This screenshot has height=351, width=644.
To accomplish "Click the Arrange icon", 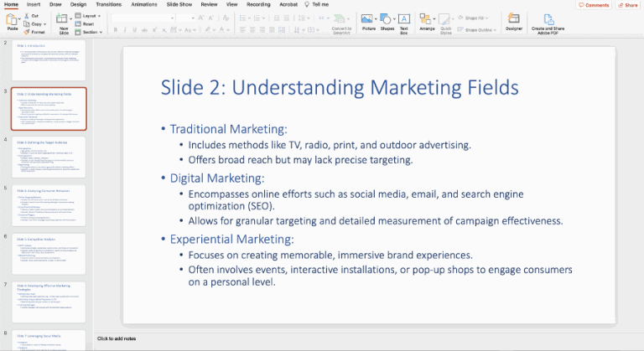I will point(427,19).
